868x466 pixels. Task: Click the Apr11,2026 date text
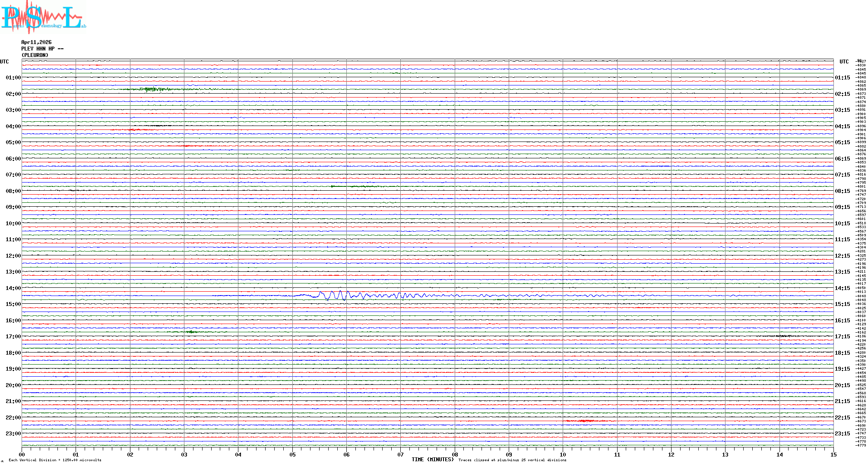(36, 42)
